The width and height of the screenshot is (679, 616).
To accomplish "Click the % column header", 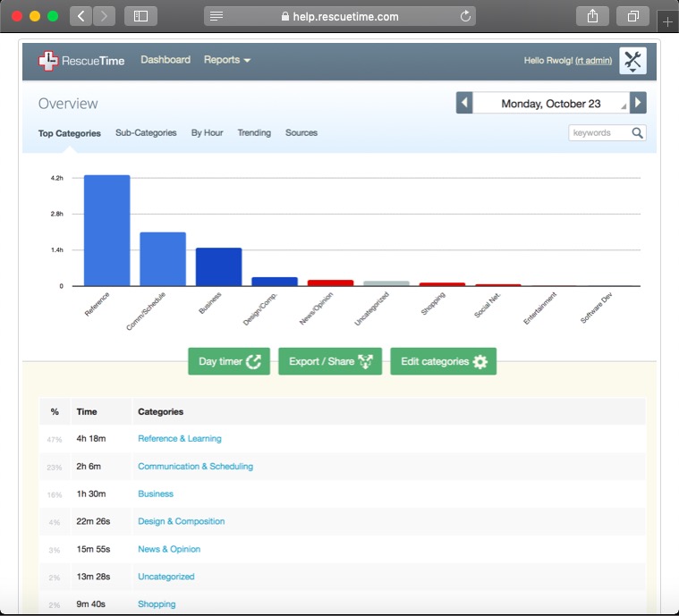I will tap(55, 411).
